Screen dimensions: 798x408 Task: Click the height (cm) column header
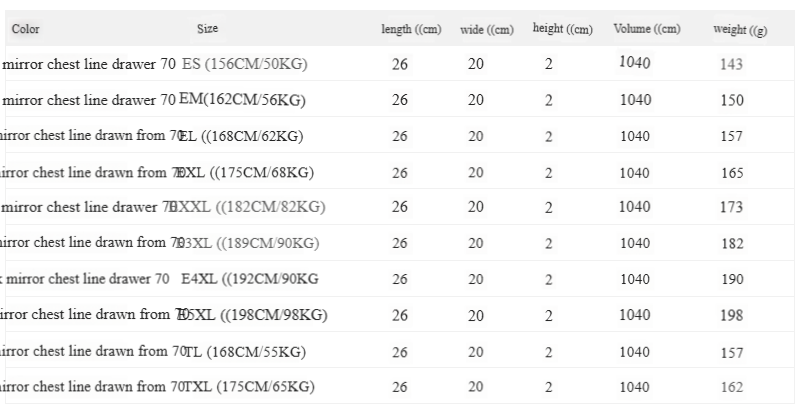pyautogui.click(x=563, y=28)
